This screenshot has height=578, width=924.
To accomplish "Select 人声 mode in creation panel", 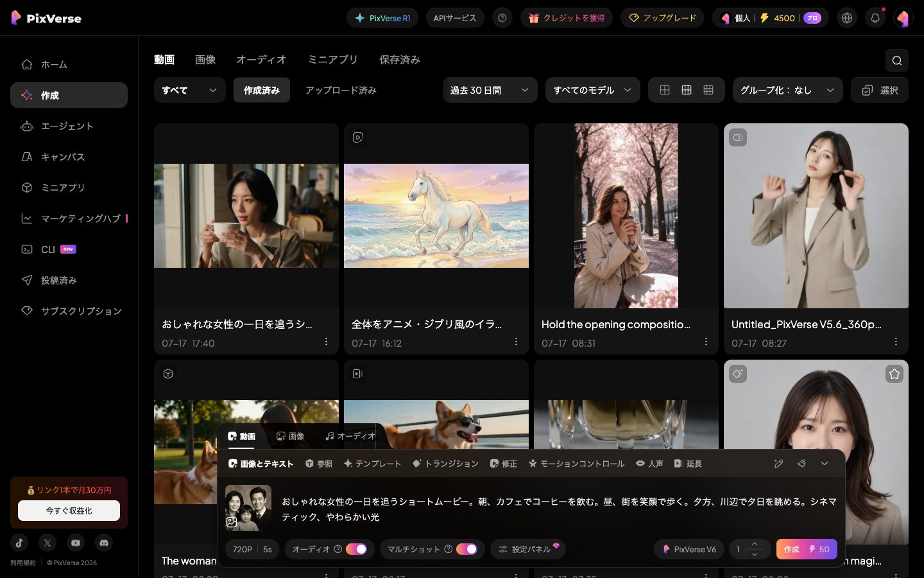I will [x=650, y=463].
